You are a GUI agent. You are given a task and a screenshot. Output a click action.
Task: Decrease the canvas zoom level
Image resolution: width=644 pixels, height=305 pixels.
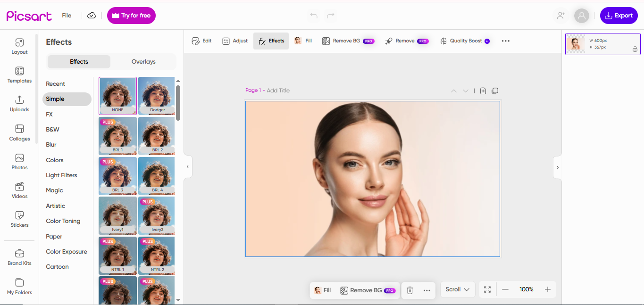click(x=505, y=289)
